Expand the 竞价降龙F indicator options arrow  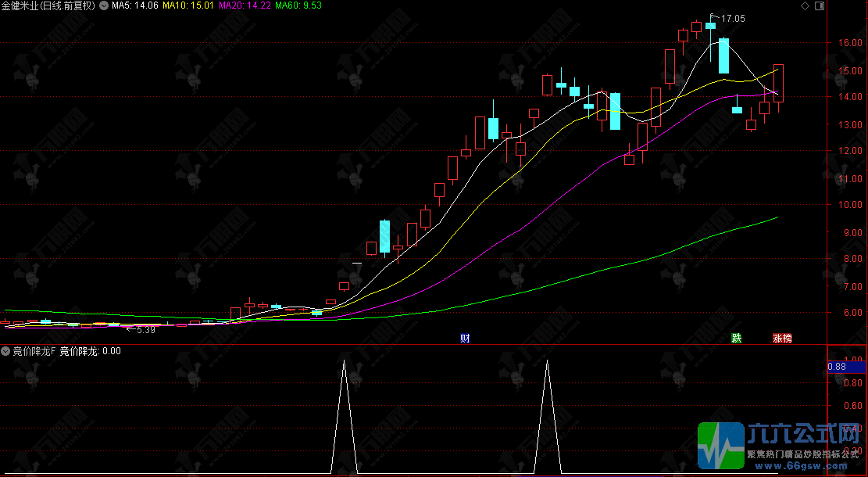5,350
